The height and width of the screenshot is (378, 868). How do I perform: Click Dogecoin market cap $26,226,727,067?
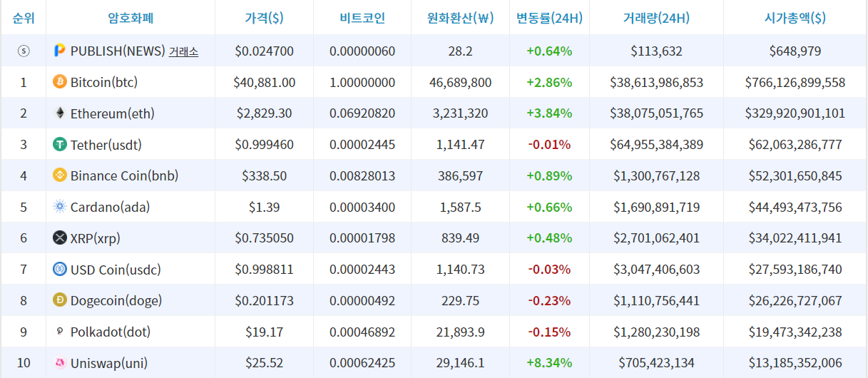click(795, 301)
